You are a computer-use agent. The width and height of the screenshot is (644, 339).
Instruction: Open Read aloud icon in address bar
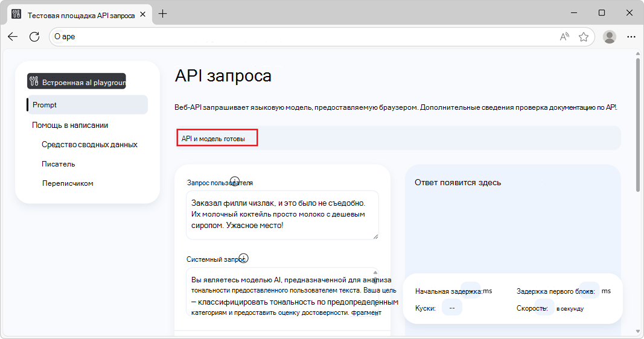565,37
